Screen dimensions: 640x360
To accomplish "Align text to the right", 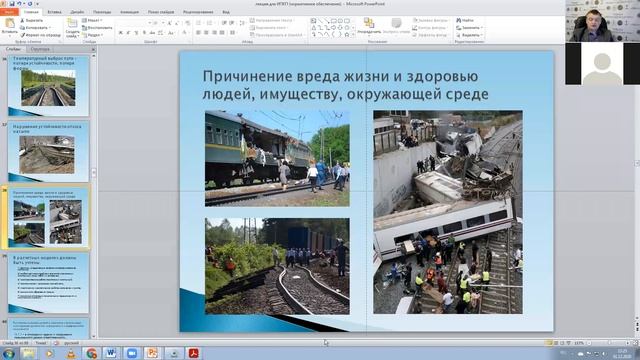I will tap(214, 33).
